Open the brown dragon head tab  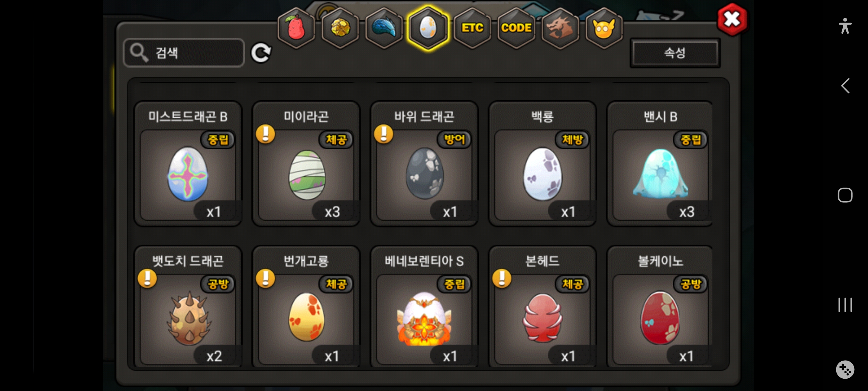pos(560,28)
